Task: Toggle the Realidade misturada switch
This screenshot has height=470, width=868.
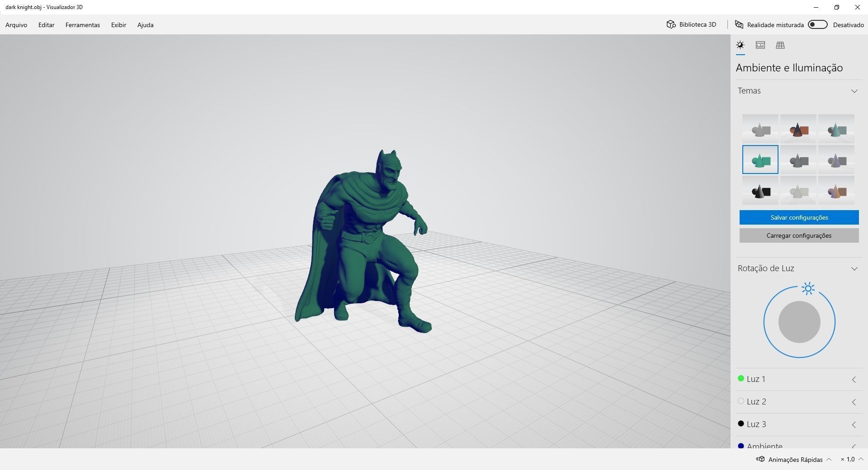Action: click(818, 24)
